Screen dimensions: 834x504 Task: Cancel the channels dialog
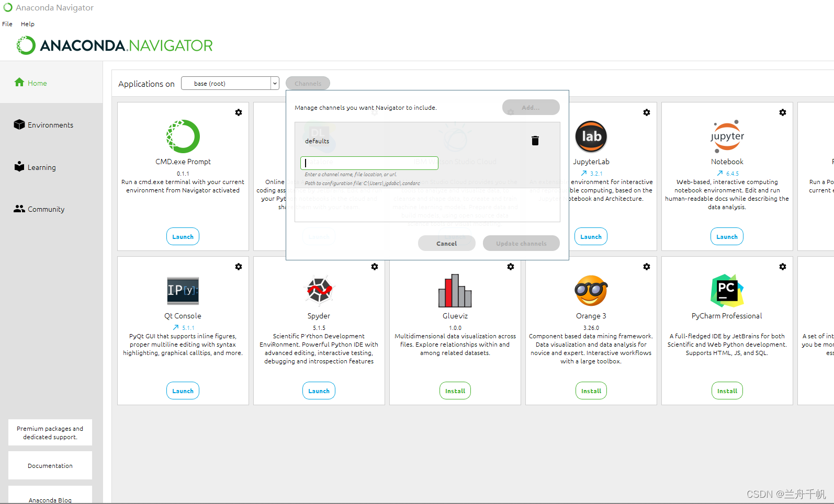[x=446, y=243]
